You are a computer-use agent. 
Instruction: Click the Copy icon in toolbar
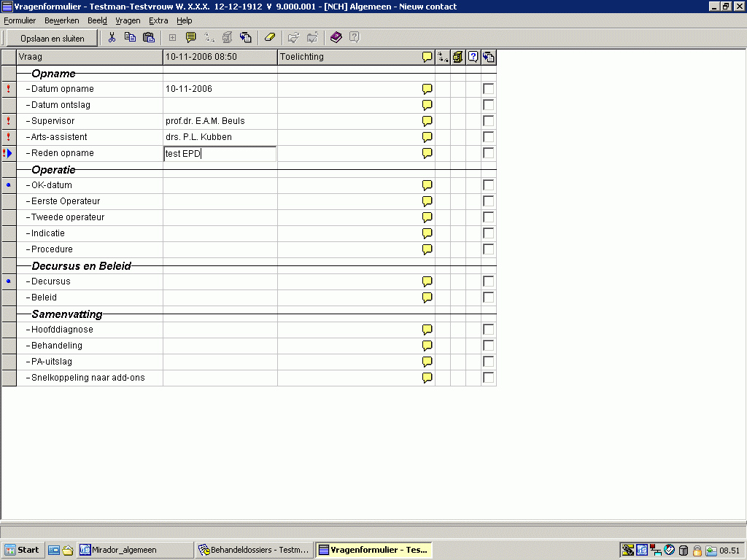[131, 38]
